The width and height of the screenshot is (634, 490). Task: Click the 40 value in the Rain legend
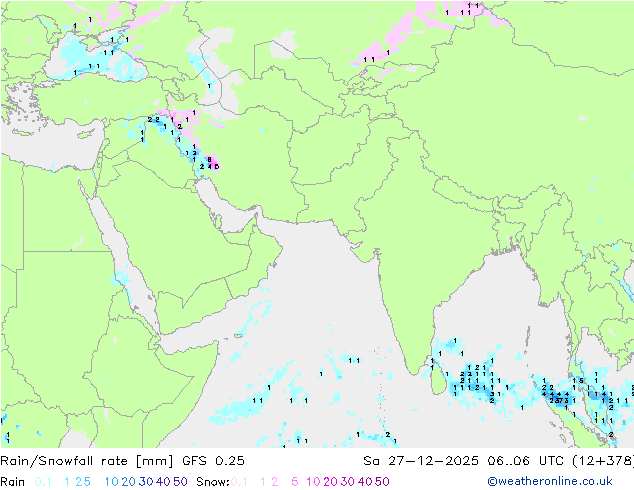click(163, 482)
